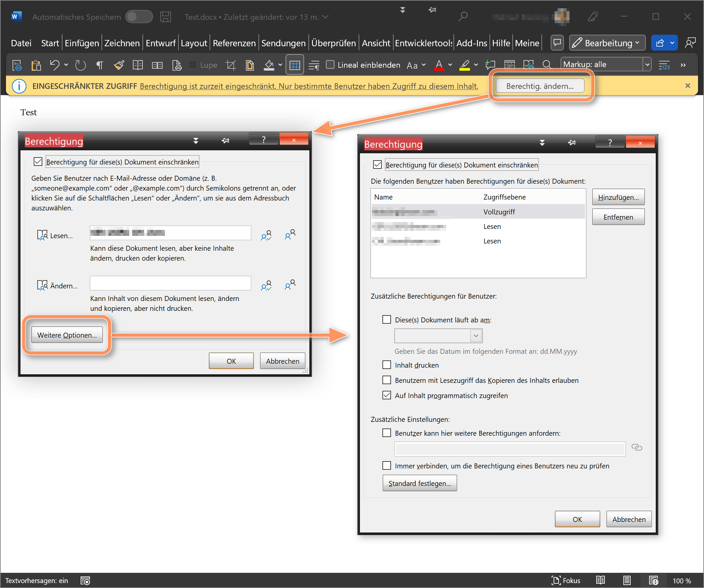Screen dimensions: 704x588
Task: Check the Inhalt drucken checkbox
Action: pos(386,365)
